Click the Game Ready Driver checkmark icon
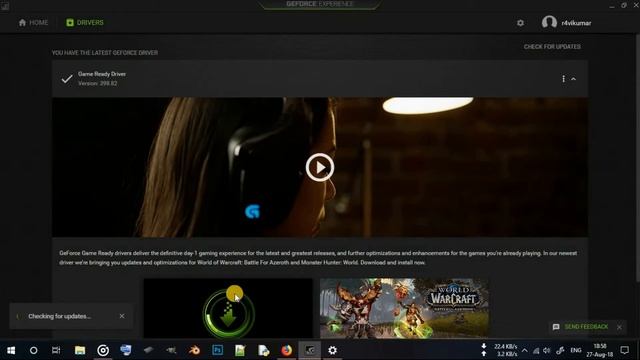The height and width of the screenshot is (360, 640). coord(67,79)
